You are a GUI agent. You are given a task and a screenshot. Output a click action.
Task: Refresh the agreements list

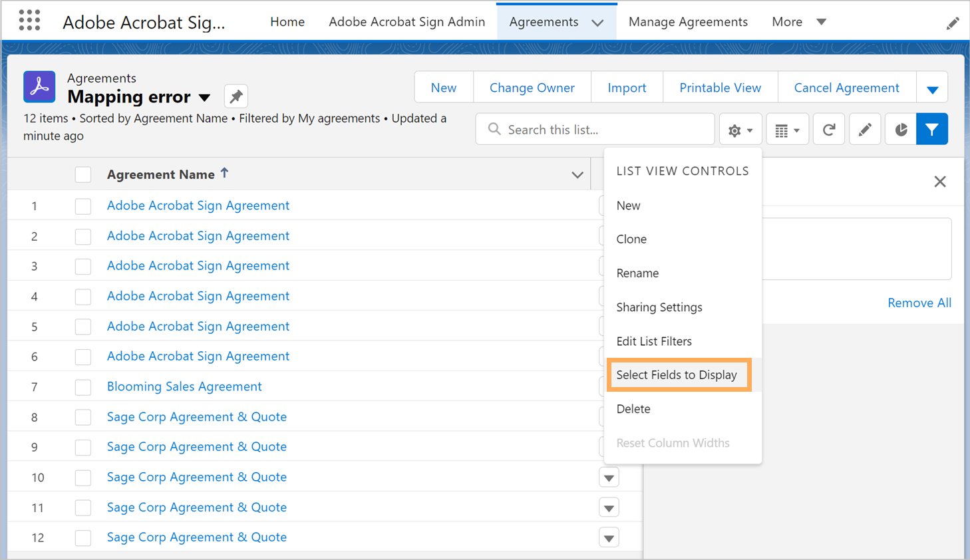coord(828,130)
